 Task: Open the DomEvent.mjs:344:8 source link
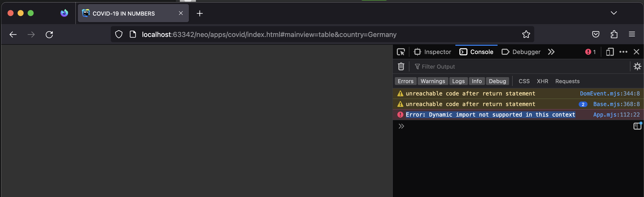pyautogui.click(x=610, y=93)
